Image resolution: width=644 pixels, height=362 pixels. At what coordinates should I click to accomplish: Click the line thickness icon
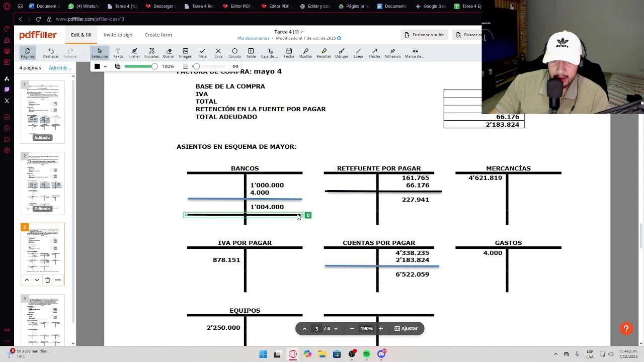tap(185, 66)
